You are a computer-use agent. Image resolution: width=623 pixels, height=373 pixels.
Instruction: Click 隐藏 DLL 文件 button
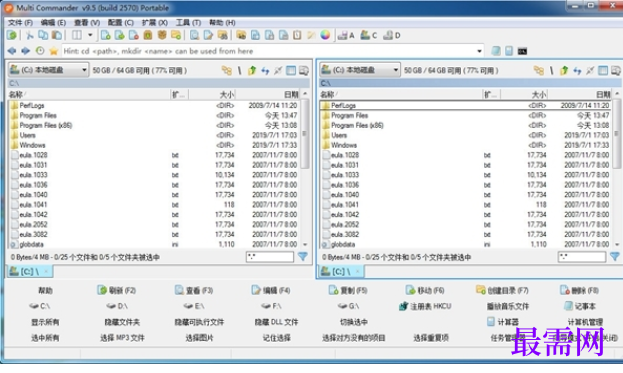pyautogui.click(x=277, y=322)
